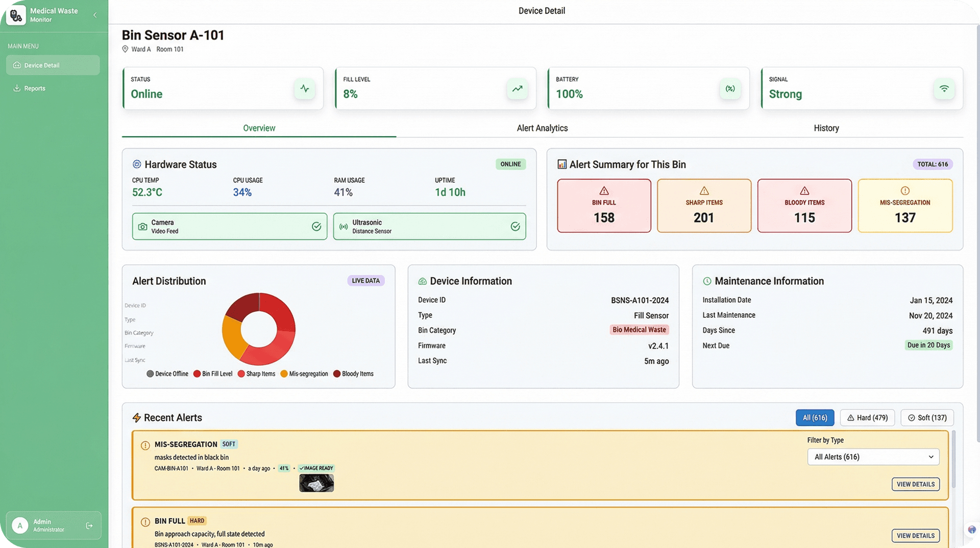
Task: Click the Reports download icon
Action: [17, 88]
